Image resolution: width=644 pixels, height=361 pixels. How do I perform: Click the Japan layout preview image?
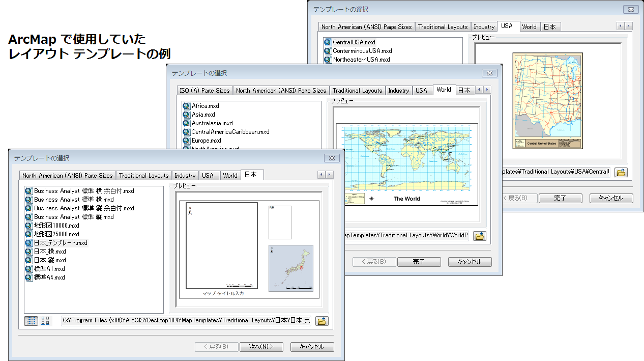(249, 249)
